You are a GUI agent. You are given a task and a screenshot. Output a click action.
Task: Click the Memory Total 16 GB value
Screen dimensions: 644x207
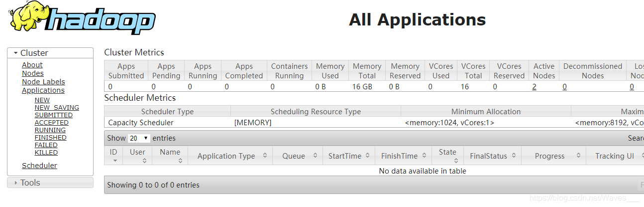(x=363, y=87)
